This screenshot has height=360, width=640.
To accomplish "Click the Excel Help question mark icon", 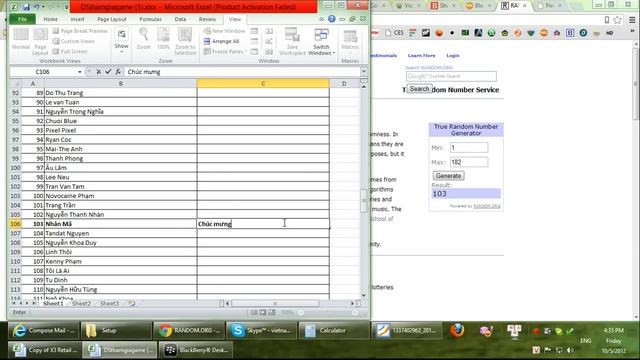I will [x=331, y=19].
